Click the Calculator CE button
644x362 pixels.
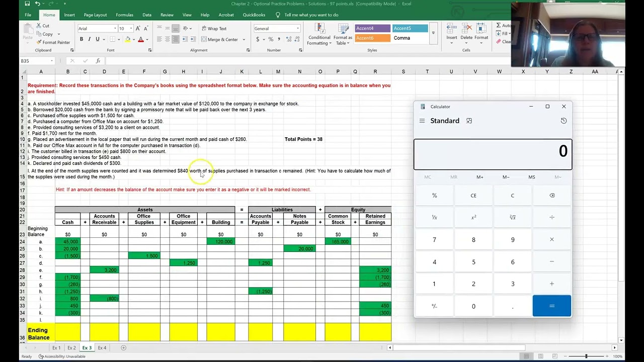click(473, 196)
